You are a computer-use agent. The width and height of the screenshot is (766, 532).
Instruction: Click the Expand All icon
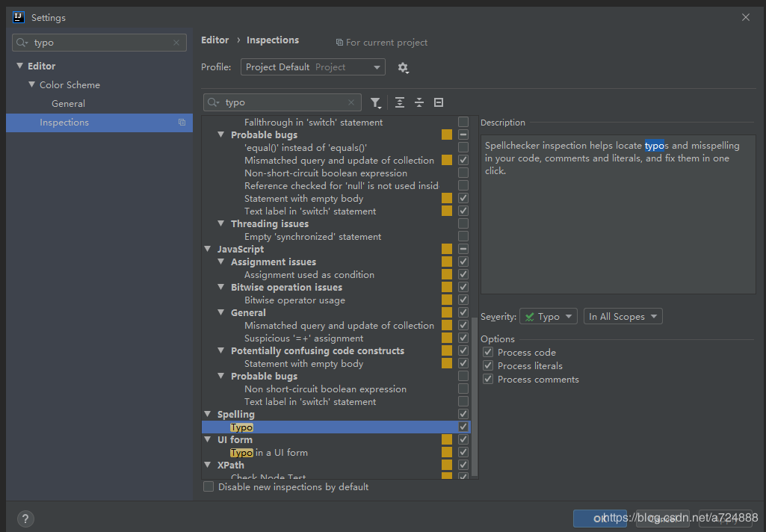(400, 102)
